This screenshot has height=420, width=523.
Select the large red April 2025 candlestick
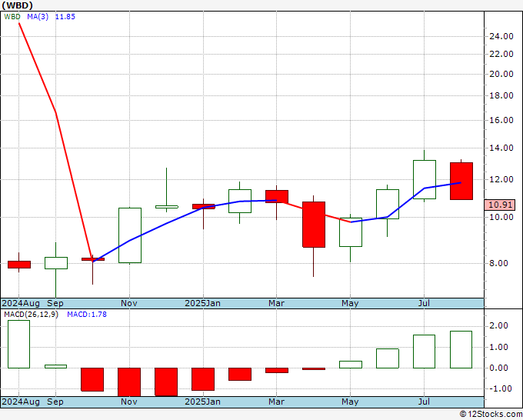[314, 225]
